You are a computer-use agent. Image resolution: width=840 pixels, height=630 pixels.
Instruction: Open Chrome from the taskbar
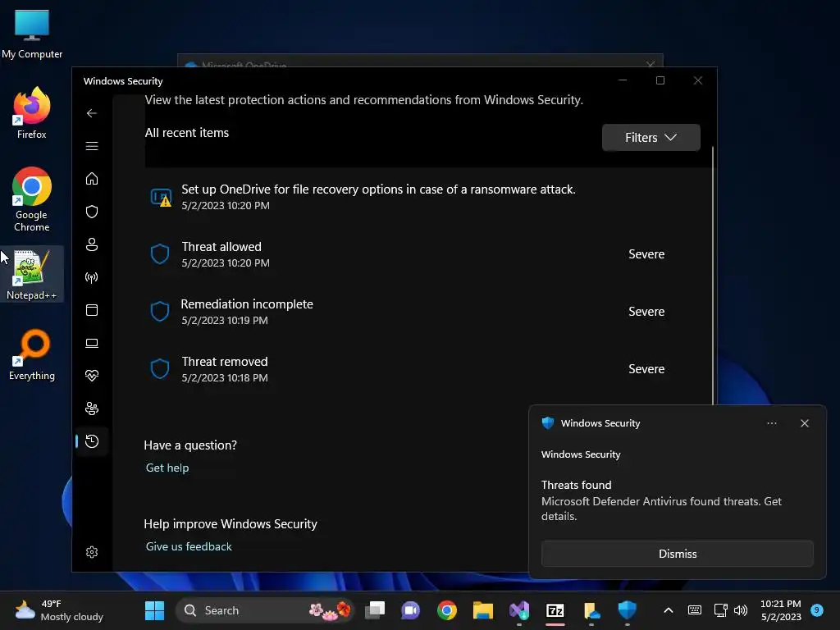pyautogui.click(x=447, y=610)
